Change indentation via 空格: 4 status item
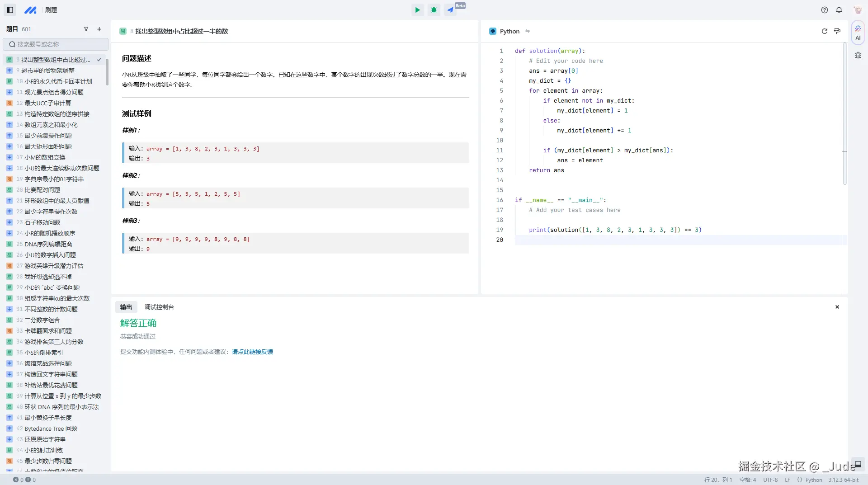 (747, 480)
